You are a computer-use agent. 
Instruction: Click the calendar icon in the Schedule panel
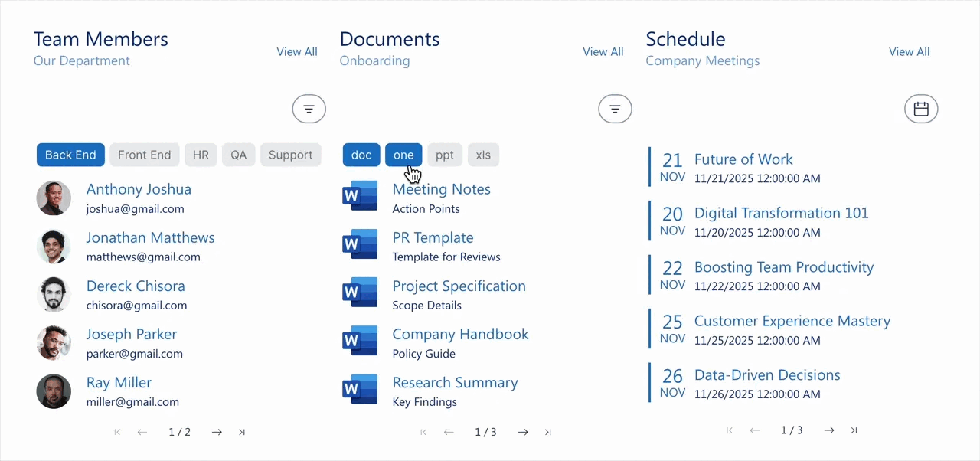click(921, 109)
